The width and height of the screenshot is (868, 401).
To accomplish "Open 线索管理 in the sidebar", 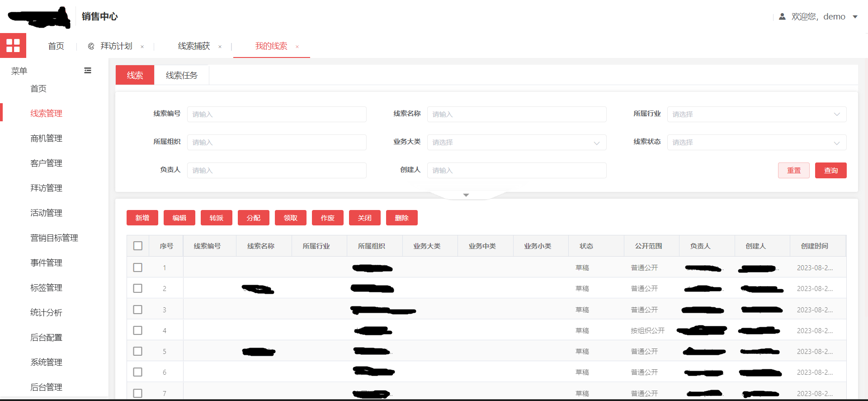I will tap(46, 113).
